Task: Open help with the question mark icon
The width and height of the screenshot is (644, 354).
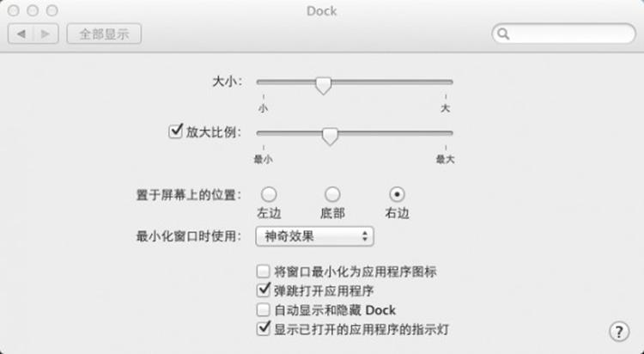Action: [x=619, y=331]
